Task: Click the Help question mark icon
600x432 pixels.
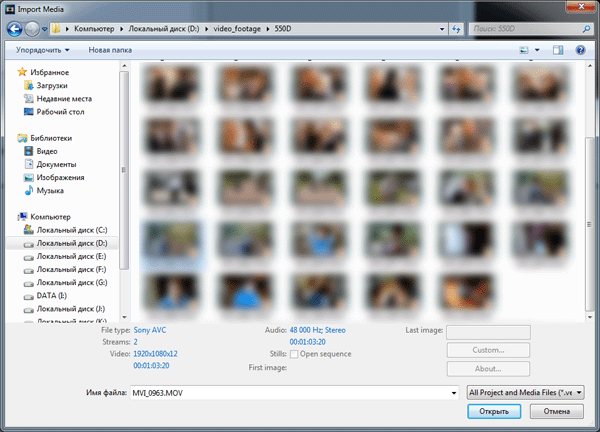Action: tap(580, 49)
